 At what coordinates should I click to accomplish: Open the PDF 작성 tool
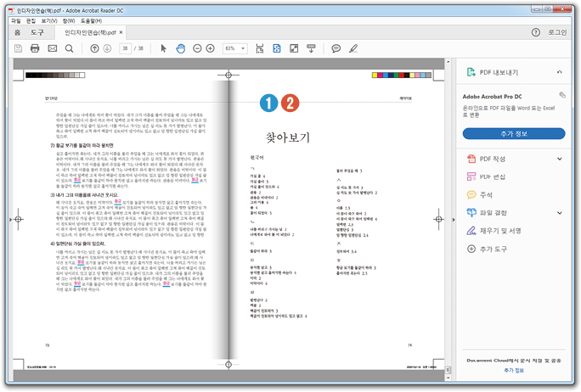pyautogui.click(x=493, y=159)
